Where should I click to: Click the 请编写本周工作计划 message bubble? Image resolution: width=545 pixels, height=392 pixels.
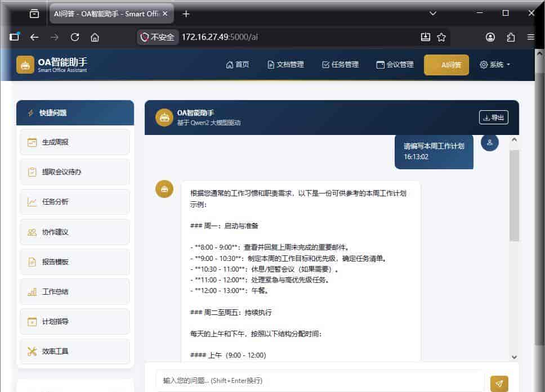tap(434, 151)
